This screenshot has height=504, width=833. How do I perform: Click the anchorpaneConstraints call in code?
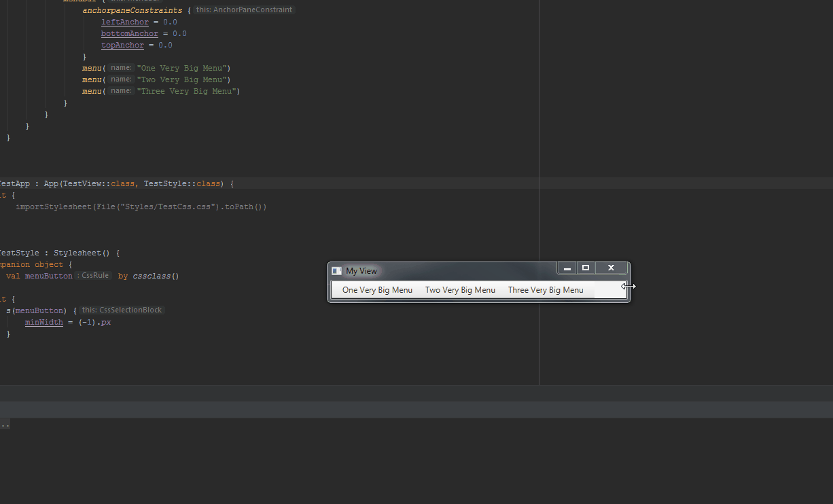pyautogui.click(x=132, y=10)
